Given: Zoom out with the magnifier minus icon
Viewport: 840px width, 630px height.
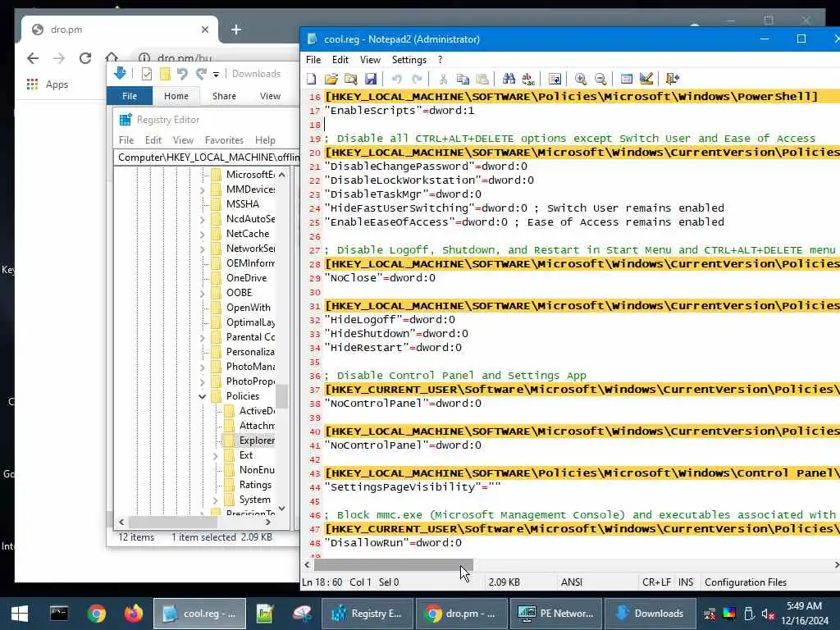Looking at the screenshot, I should [600, 80].
